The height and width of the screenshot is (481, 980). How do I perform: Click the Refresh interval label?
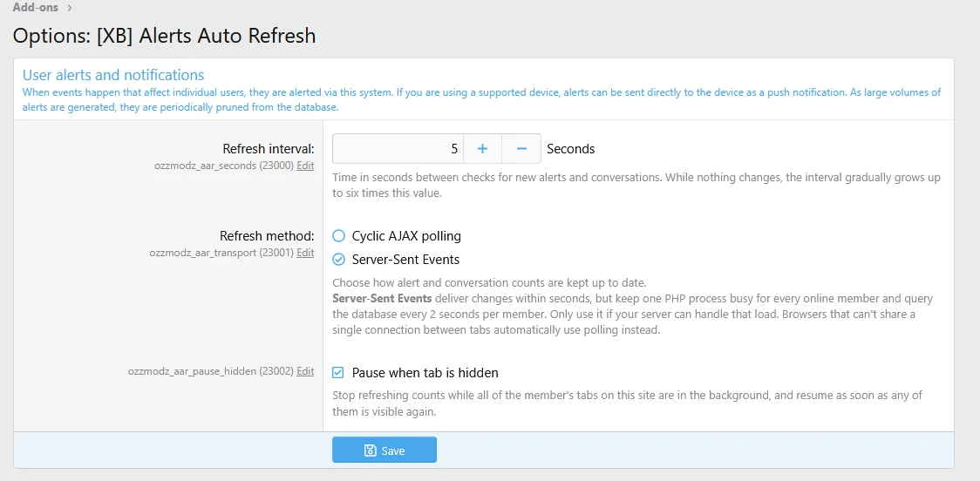coord(269,149)
